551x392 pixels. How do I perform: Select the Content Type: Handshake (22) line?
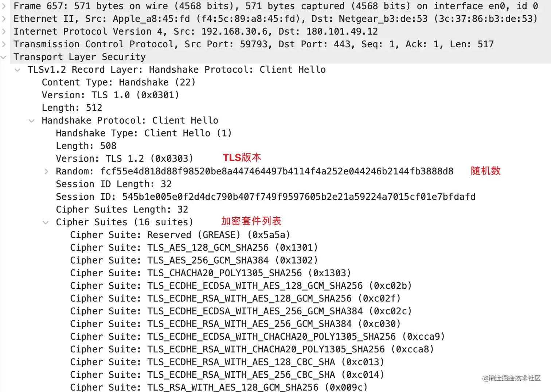[x=118, y=83]
